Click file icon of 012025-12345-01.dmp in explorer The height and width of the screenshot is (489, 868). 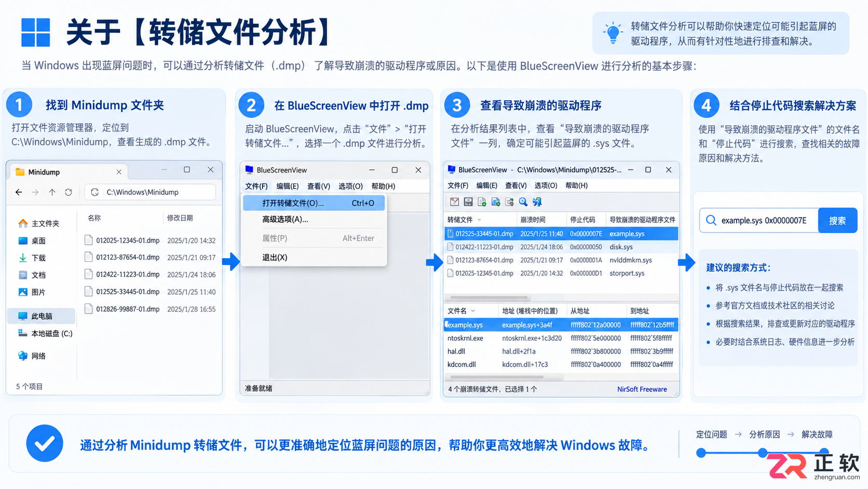coord(88,240)
